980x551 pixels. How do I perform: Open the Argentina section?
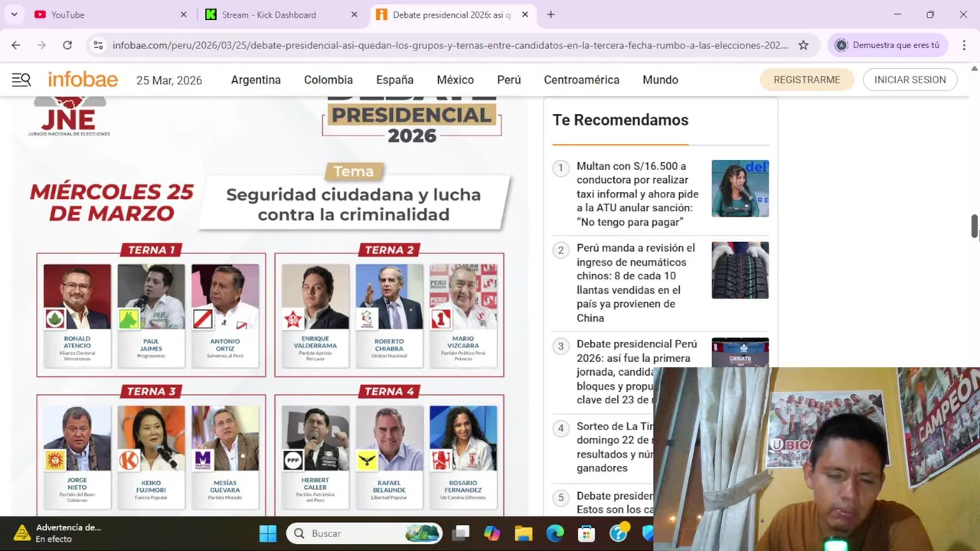[256, 80]
